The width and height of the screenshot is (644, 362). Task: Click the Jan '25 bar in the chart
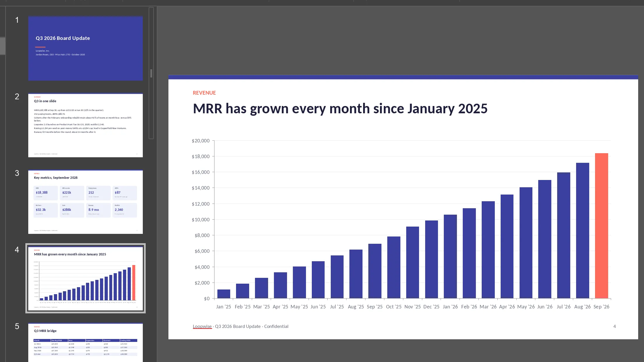click(x=224, y=294)
